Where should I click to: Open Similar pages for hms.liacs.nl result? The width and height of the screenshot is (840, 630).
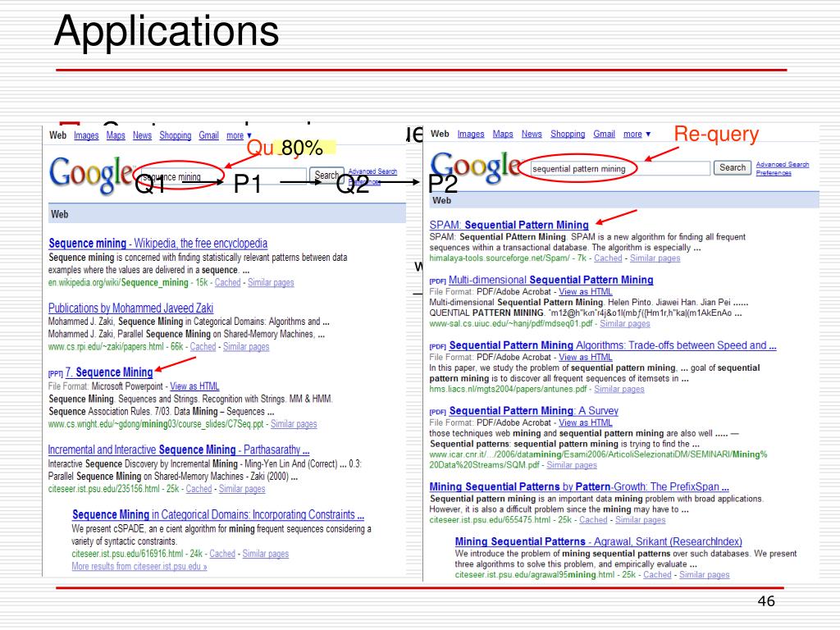pos(619,389)
